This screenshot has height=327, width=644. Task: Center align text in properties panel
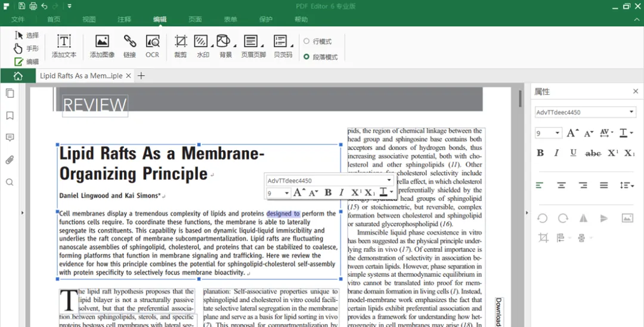[x=561, y=185]
